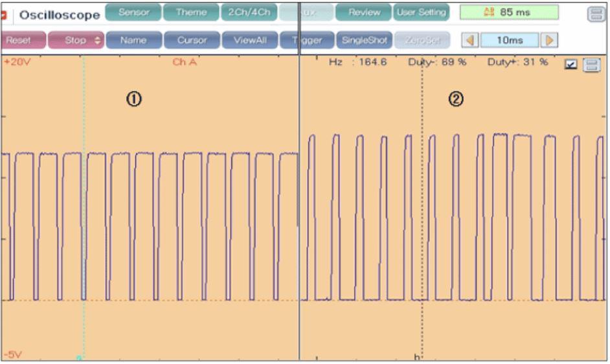Click the Sensor button
610x364 pixels.
(133, 12)
